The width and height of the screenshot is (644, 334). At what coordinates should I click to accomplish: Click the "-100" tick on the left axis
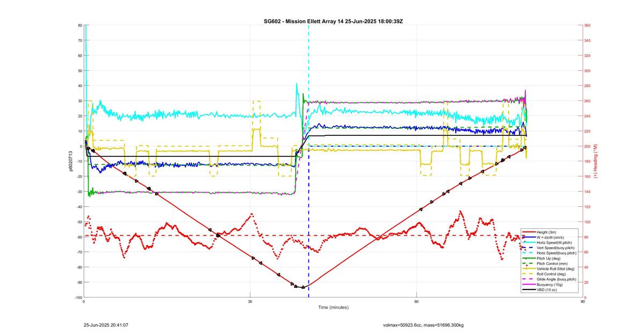[78, 297]
